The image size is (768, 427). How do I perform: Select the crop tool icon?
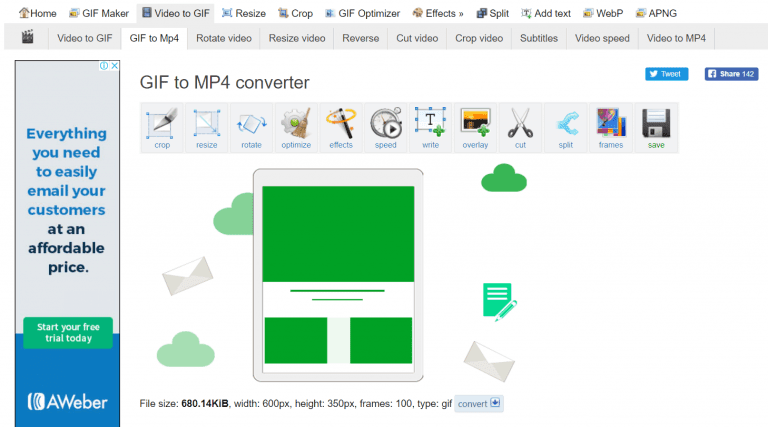pyautogui.click(x=162, y=128)
